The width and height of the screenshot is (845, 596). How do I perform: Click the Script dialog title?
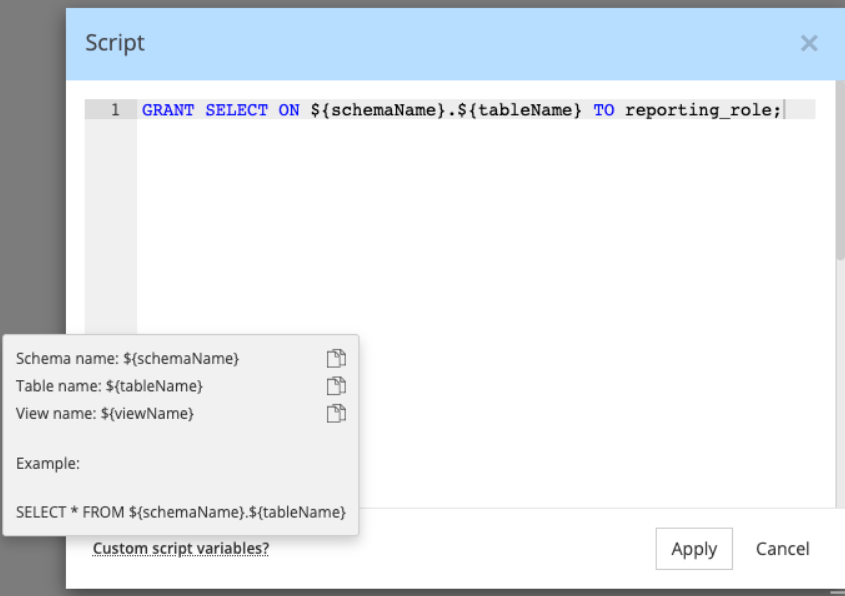coord(115,43)
